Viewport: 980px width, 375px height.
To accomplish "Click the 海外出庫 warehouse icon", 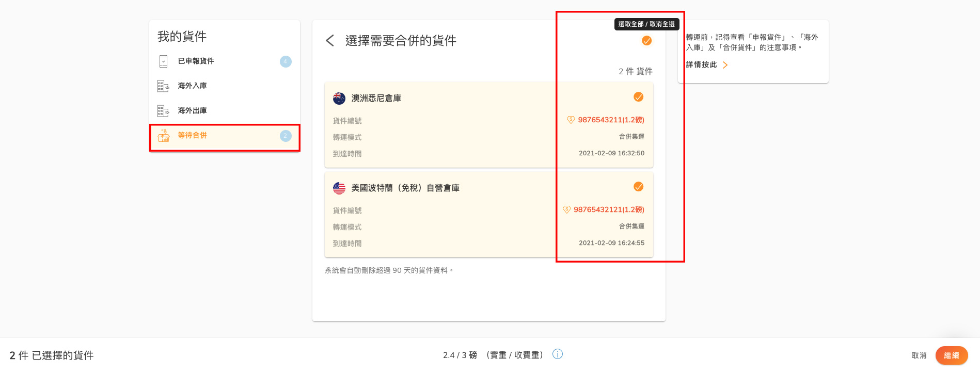I will [163, 111].
